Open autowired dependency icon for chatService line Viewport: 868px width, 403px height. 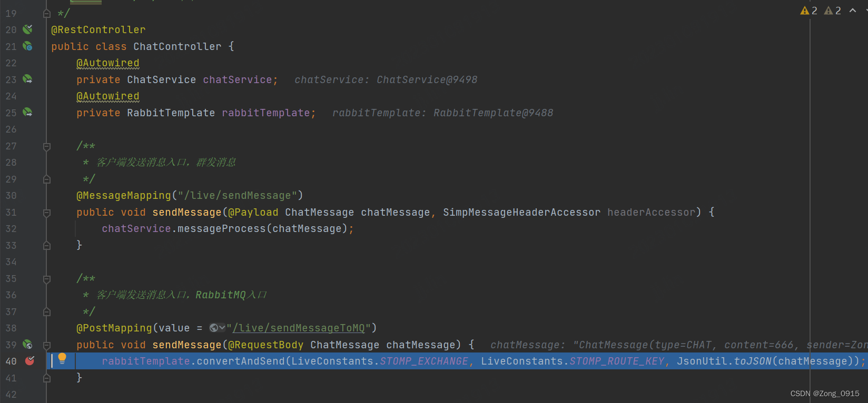click(27, 79)
